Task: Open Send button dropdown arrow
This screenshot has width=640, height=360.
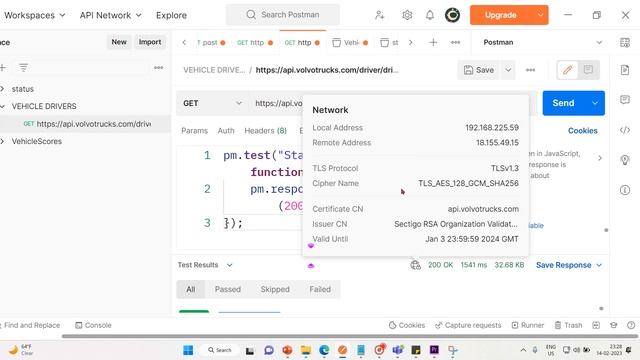Action: [x=595, y=103]
